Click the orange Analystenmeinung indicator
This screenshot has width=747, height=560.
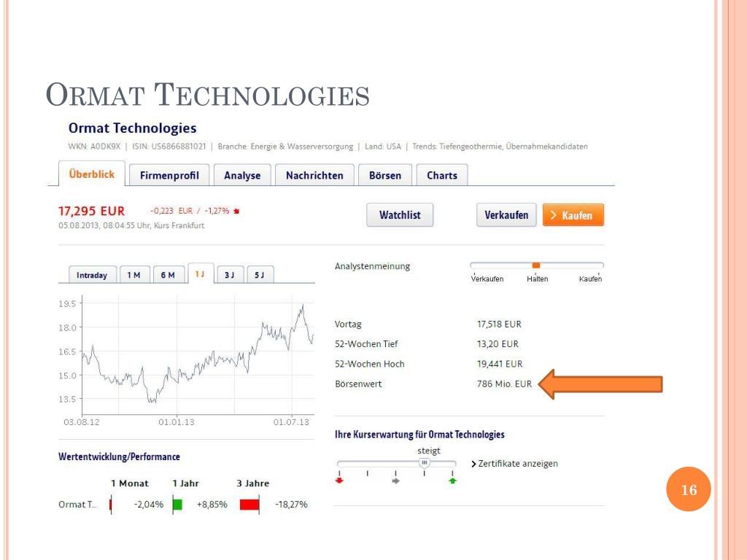[536, 265]
